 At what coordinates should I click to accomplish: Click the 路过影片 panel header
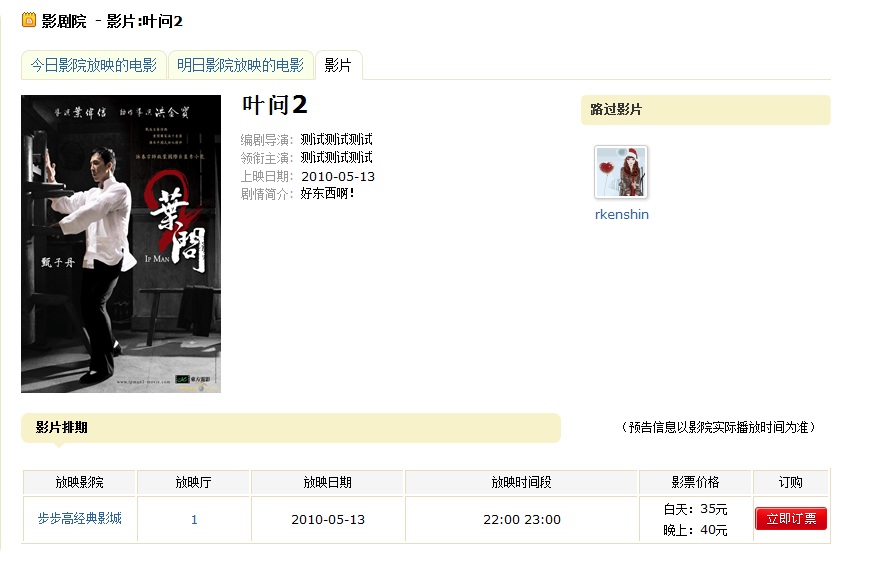pyautogui.click(x=706, y=110)
